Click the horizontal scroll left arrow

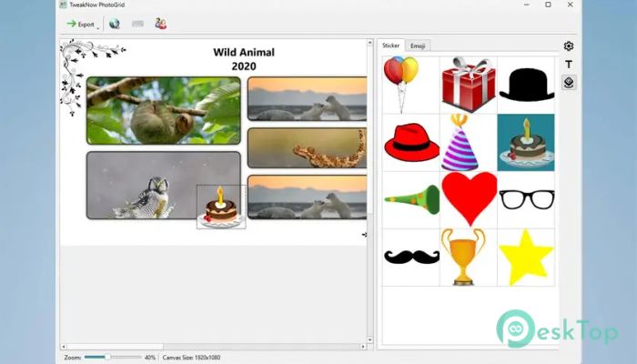click(x=64, y=347)
